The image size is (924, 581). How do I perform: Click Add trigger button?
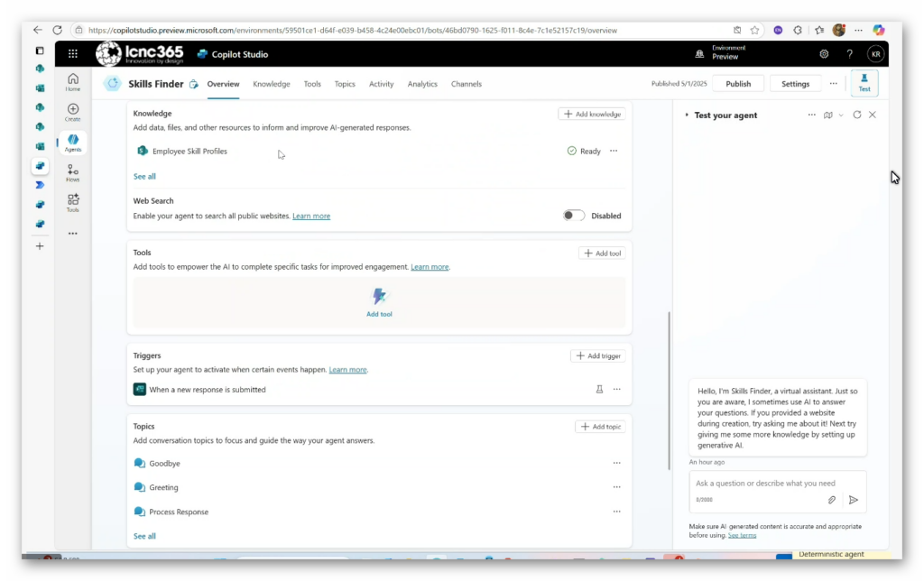(x=598, y=355)
